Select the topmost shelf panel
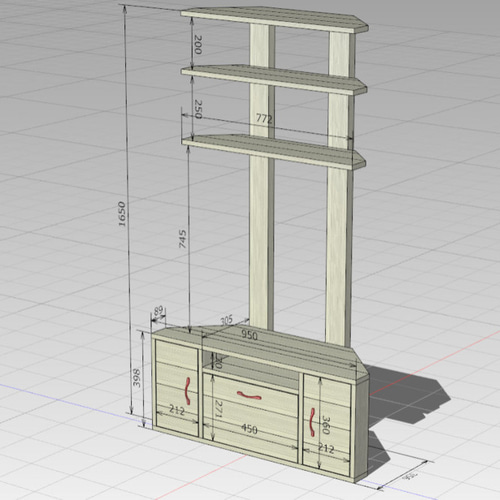The image size is (500, 500). (275, 19)
